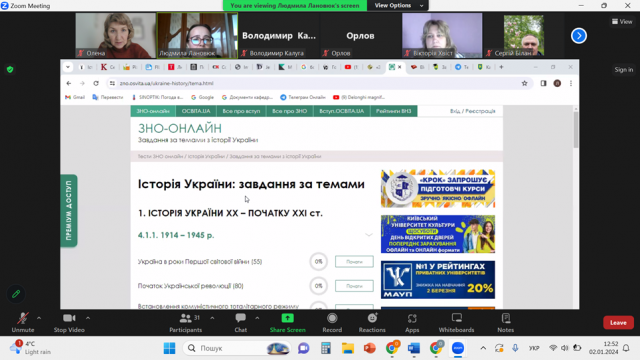The width and height of the screenshot is (640, 360).
Task: Change layout with the View button
Action: point(622,22)
